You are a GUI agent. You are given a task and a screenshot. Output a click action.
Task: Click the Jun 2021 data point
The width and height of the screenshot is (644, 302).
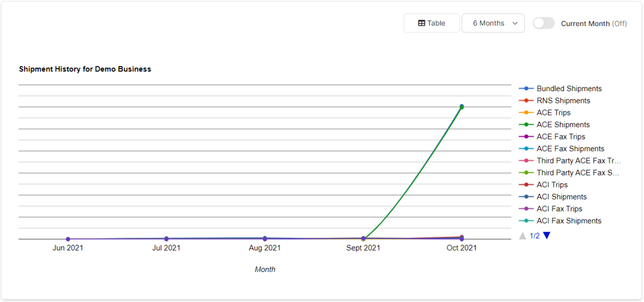click(x=68, y=239)
